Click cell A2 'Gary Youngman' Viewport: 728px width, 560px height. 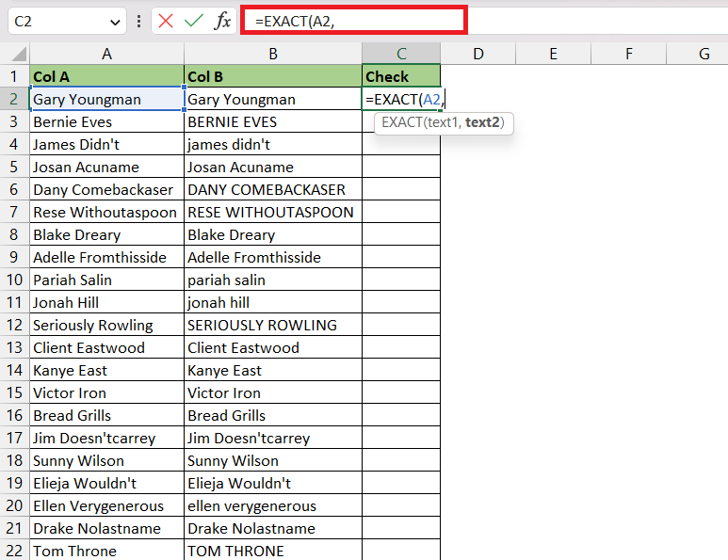point(106,99)
